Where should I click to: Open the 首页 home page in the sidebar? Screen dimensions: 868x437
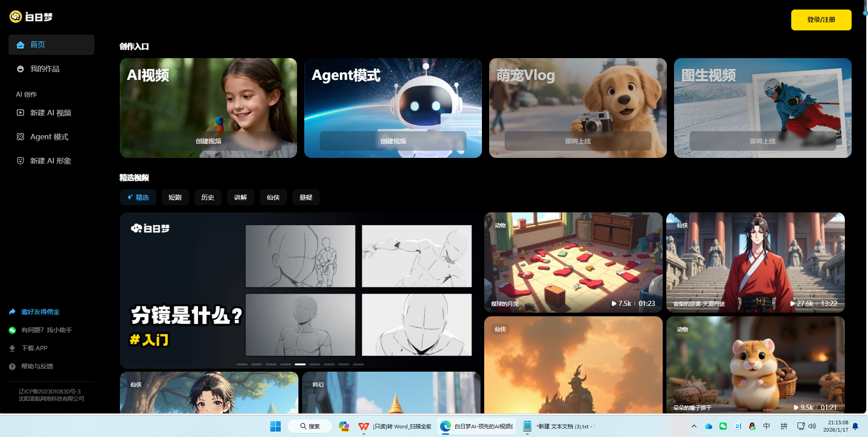pyautogui.click(x=51, y=44)
